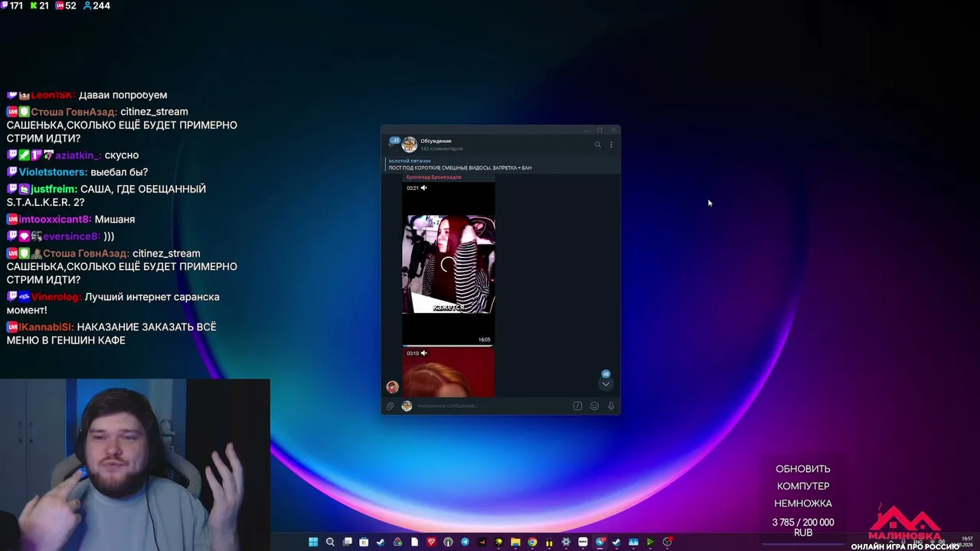Open the green play-arrow icon on taskbar
The height and width of the screenshot is (551, 980).
(650, 542)
